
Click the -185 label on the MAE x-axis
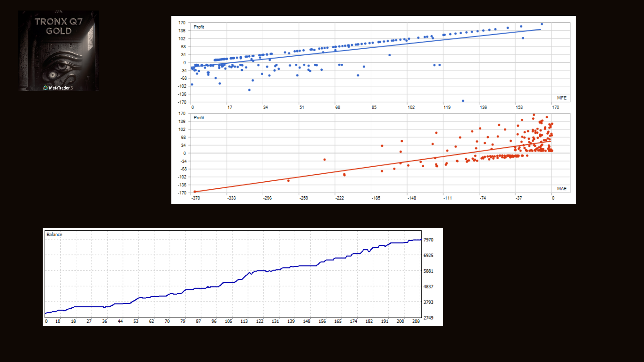pyautogui.click(x=376, y=198)
